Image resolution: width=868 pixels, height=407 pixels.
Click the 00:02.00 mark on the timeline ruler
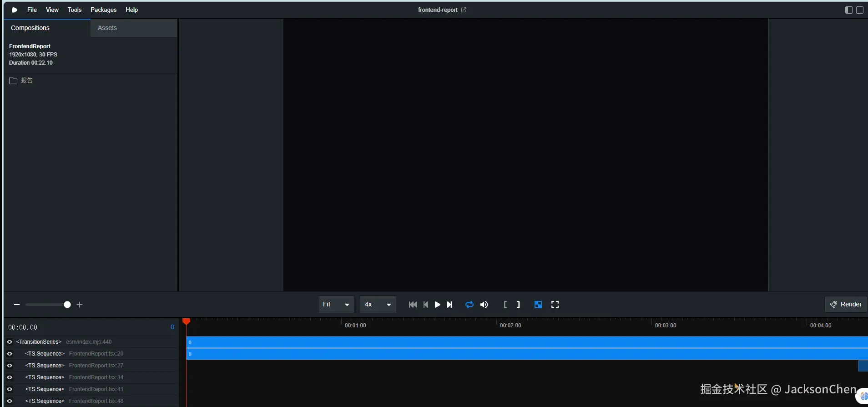pos(497,325)
